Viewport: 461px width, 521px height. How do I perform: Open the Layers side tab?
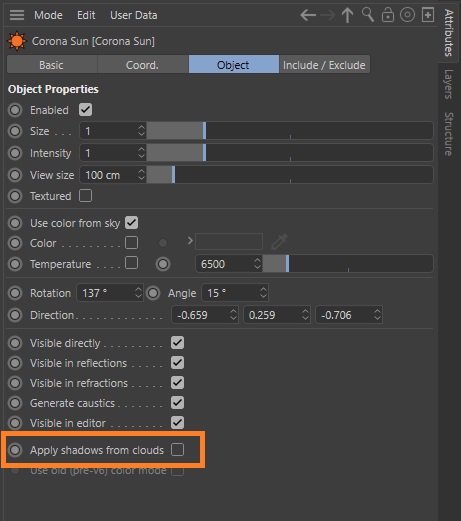pyautogui.click(x=449, y=84)
